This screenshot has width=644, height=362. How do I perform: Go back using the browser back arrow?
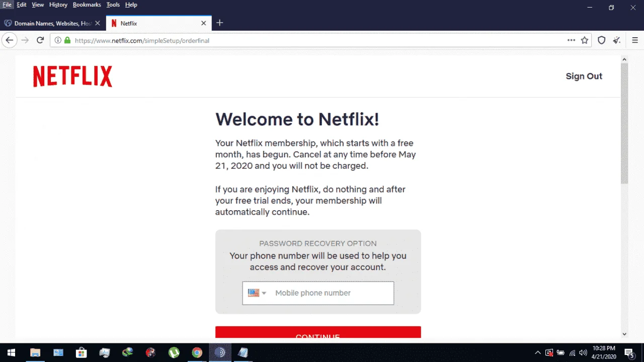(x=9, y=40)
